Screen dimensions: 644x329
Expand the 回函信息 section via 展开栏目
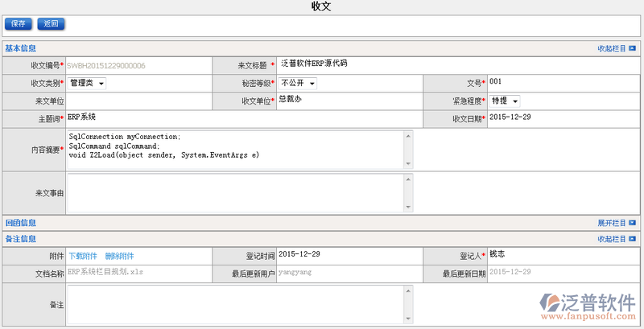(x=611, y=223)
